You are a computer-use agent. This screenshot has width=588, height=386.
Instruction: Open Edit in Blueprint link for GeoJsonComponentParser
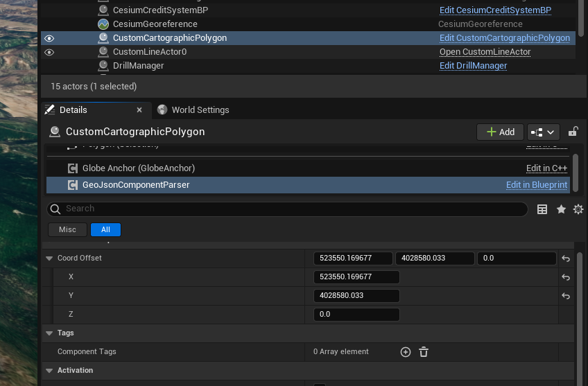click(537, 185)
